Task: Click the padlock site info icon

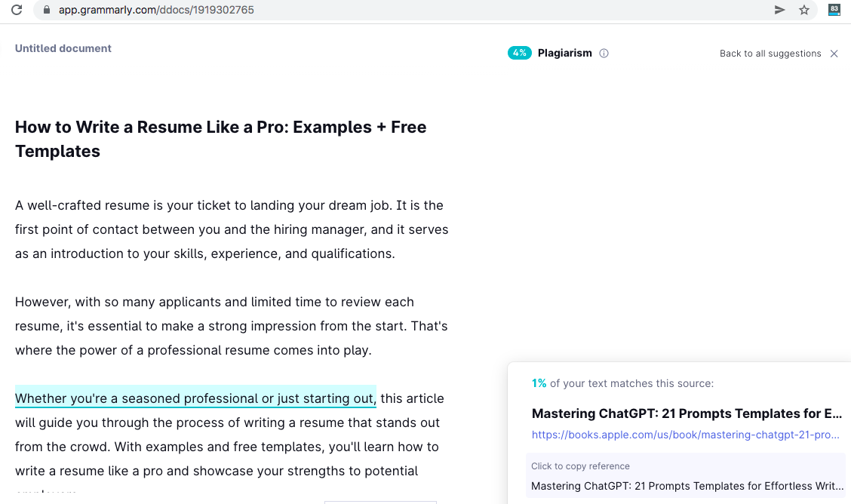Action: (x=47, y=10)
